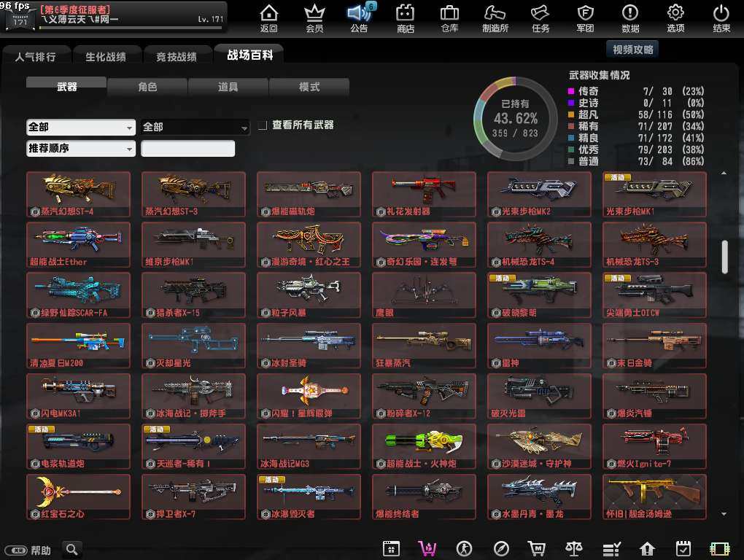Open the 军团 clan shield icon

pyautogui.click(x=585, y=18)
